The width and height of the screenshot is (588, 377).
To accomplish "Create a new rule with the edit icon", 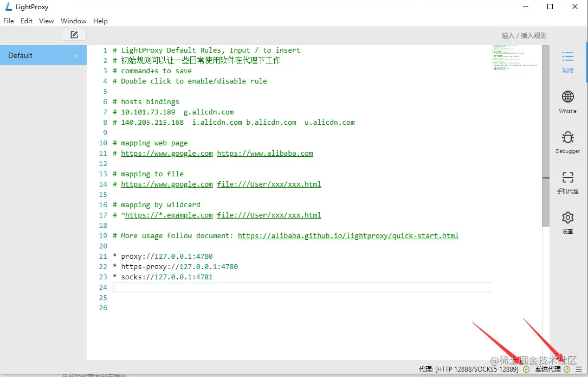I will pos(74,35).
